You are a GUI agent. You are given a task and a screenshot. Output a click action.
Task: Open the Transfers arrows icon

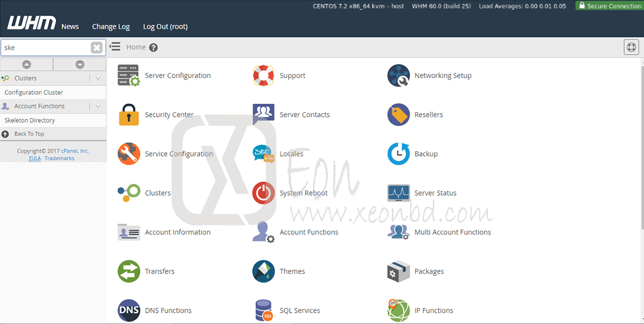(128, 271)
